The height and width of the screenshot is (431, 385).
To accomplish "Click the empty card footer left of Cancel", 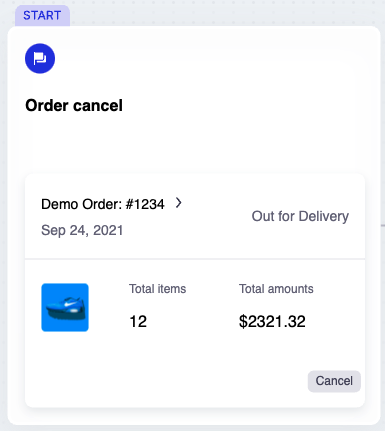I will (167, 381).
